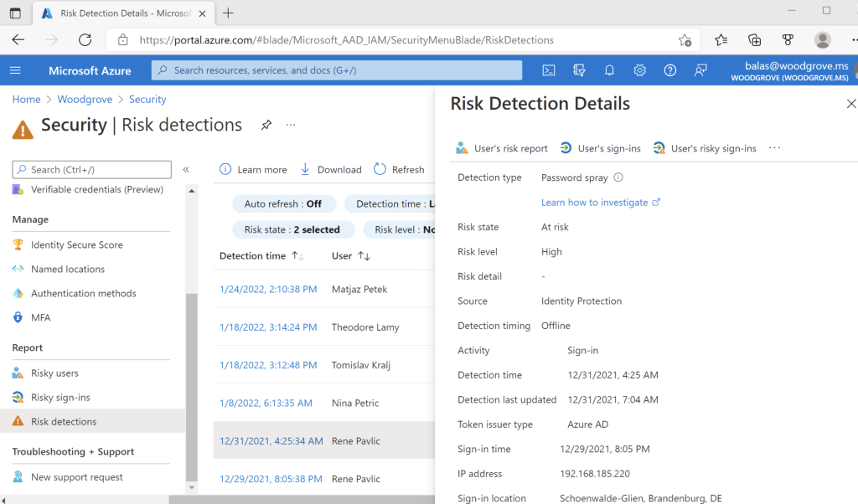Click the browser address bar

(x=405, y=40)
